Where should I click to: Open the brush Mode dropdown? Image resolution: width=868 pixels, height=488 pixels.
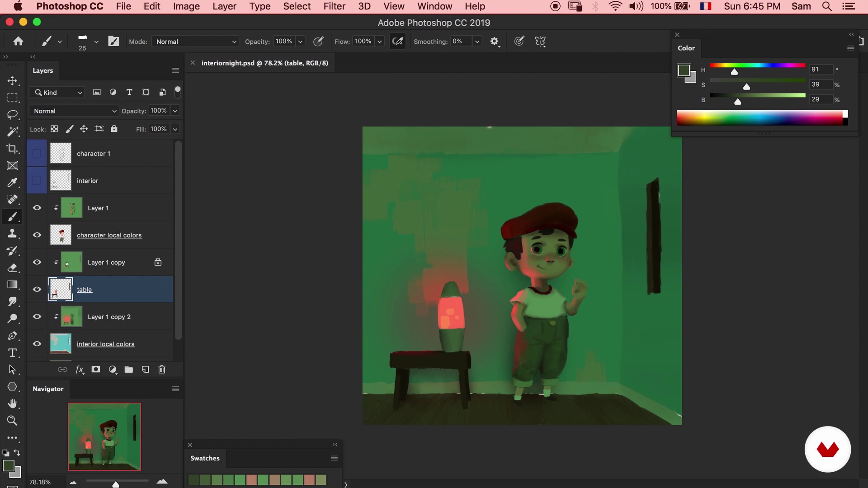[195, 42]
